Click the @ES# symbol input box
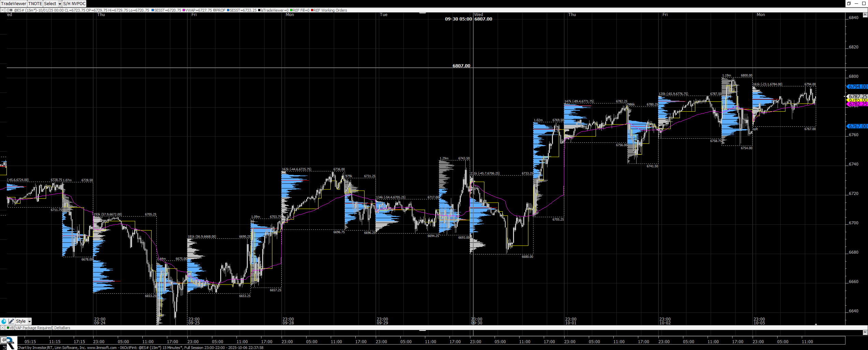The image size is (868, 350). [4, 340]
